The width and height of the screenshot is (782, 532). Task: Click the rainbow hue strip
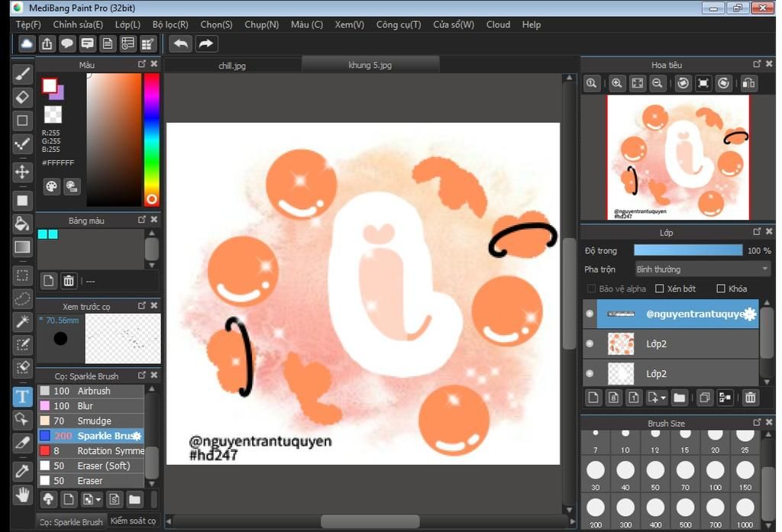click(152, 140)
